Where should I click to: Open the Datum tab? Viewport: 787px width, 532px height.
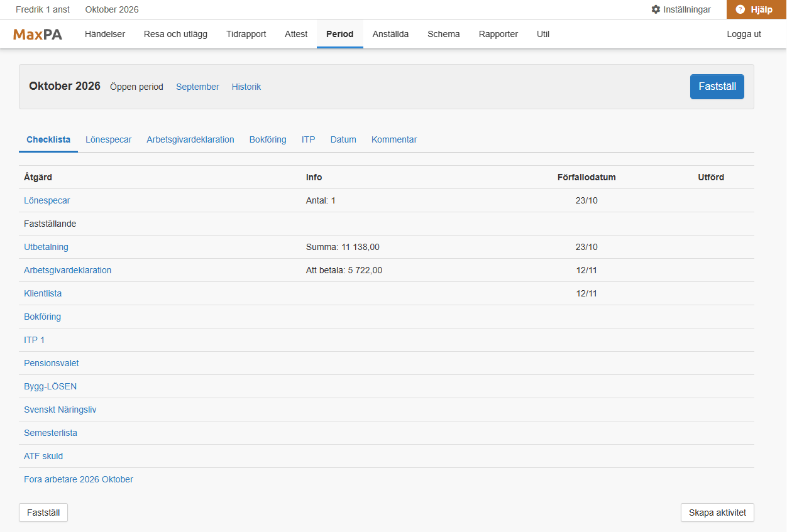click(x=343, y=139)
